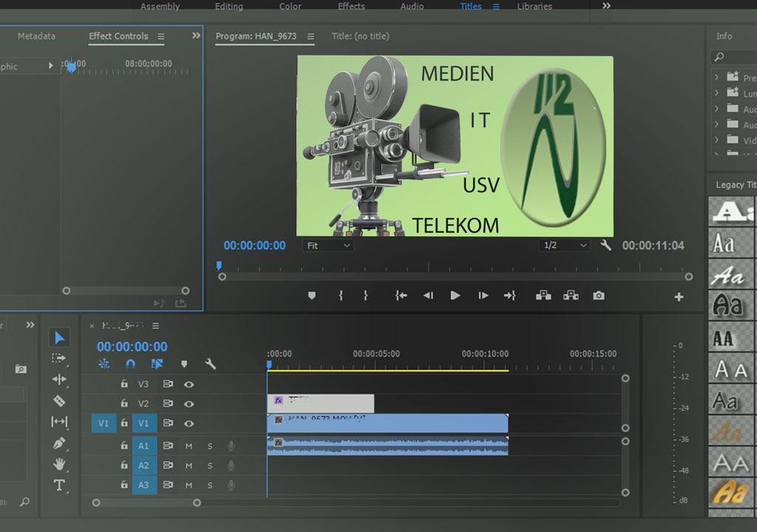This screenshot has height=532, width=757.
Task: Switch to the Effects workspace
Action: tap(351, 6)
